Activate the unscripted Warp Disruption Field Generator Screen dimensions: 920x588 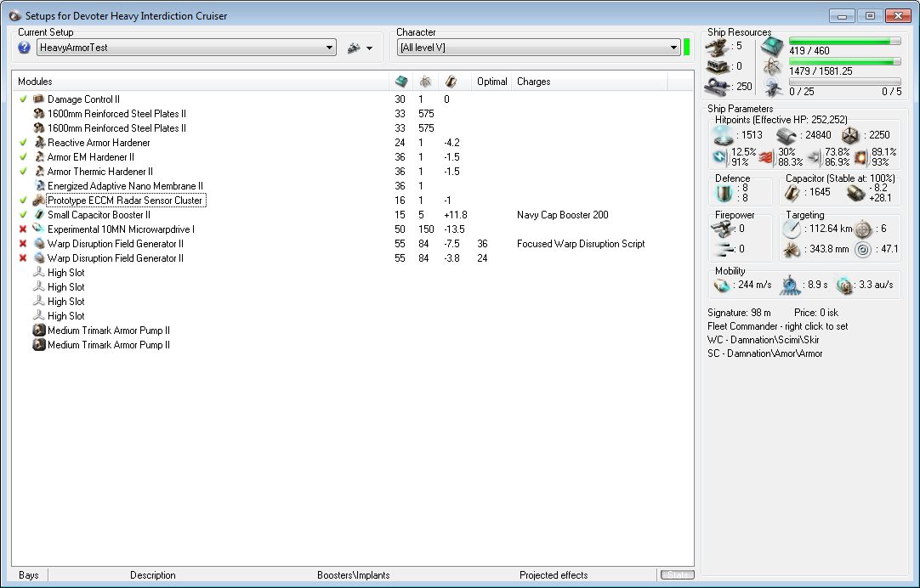[x=23, y=258]
